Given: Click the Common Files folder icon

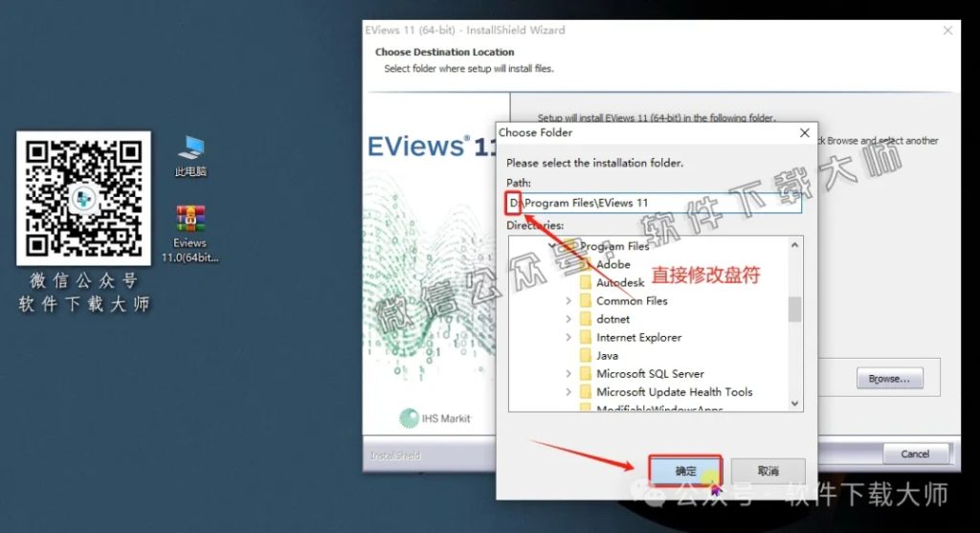Looking at the screenshot, I should pyautogui.click(x=586, y=300).
